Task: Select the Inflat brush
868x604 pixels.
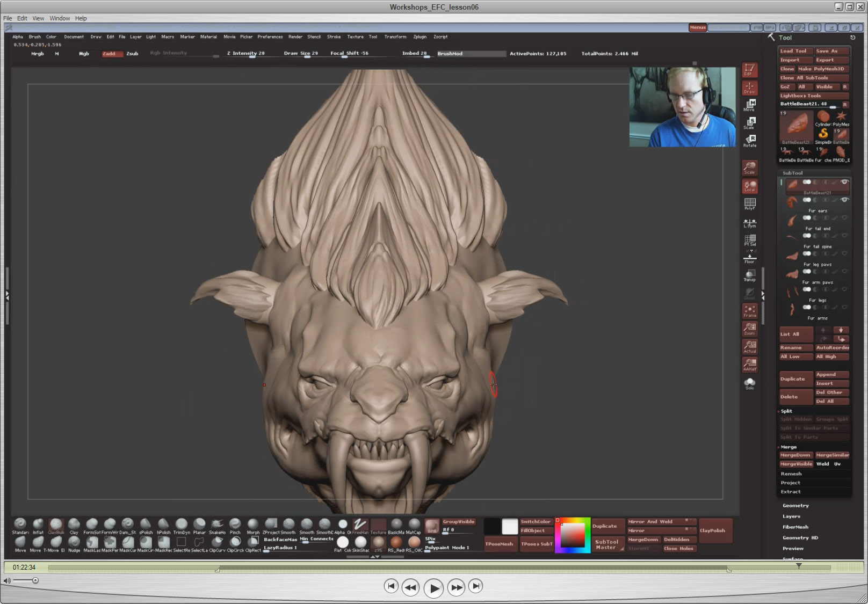Action: pyautogui.click(x=38, y=526)
